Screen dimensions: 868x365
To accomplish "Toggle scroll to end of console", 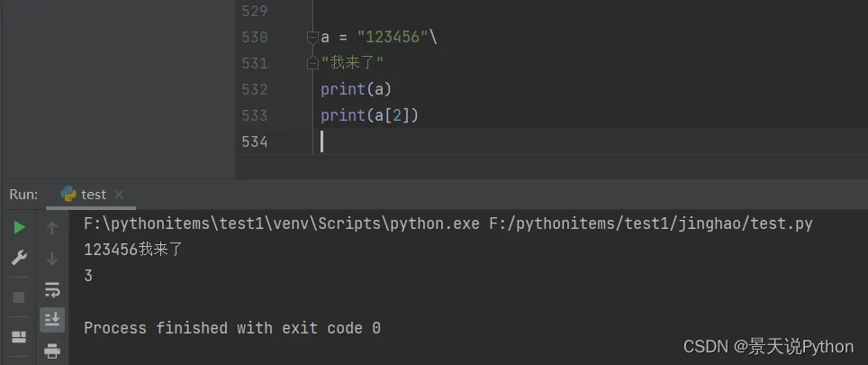I will [x=52, y=319].
